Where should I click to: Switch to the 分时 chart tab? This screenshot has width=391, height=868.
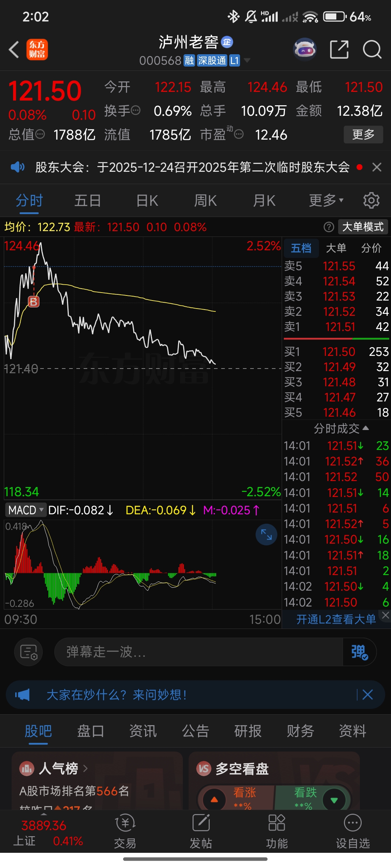click(x=29, y=200)
